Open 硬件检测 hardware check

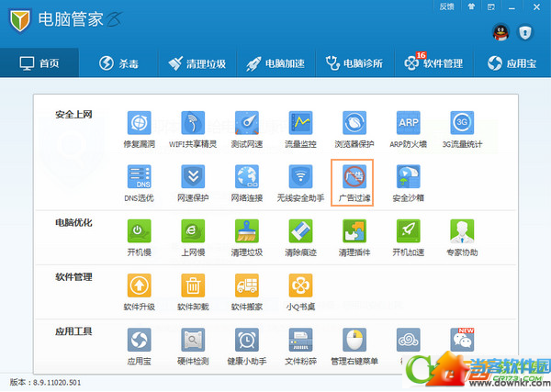(193, 346)
